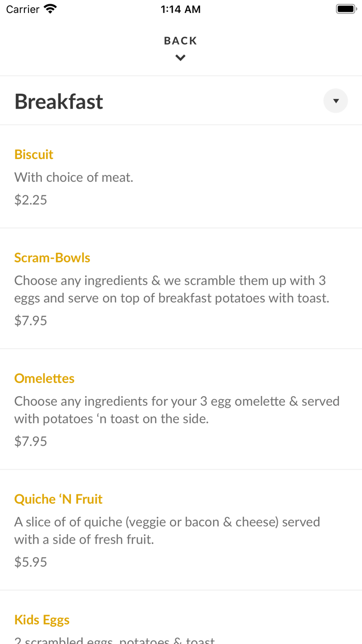The image size is (362, 644).
Task: Tap the 1:14 AM clock
Action: tap(180, 9)
